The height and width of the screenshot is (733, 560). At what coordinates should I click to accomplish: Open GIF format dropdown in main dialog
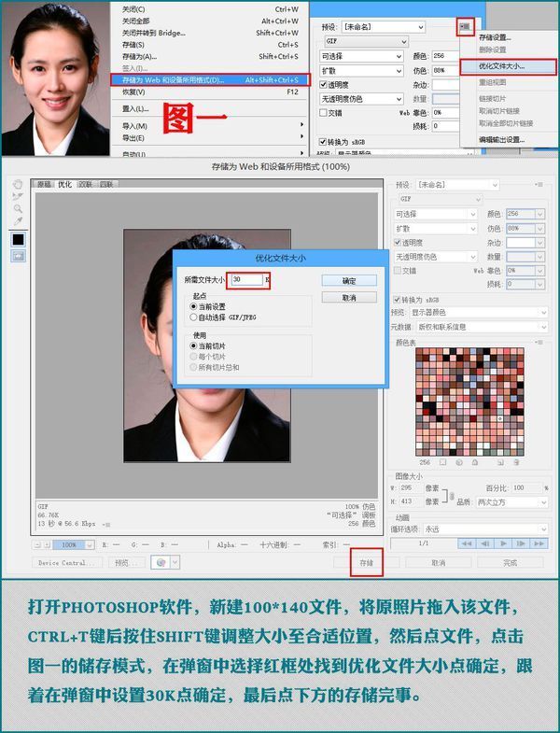pos(440,199)
